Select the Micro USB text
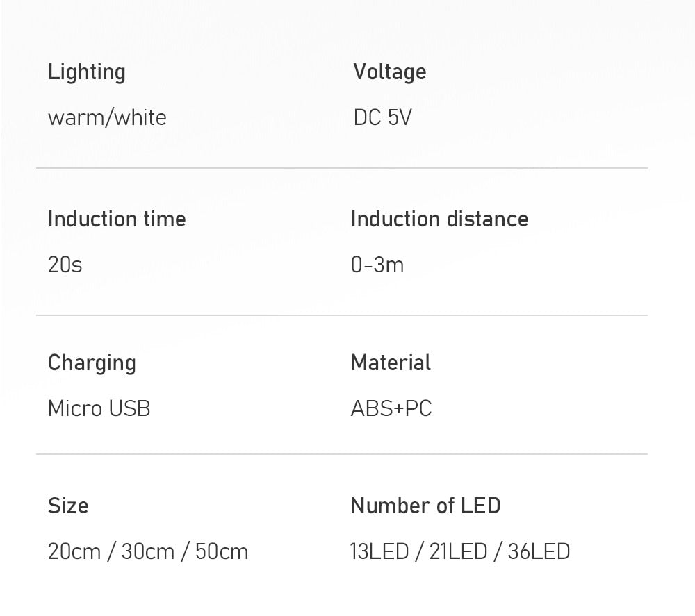Viewport: 695px width, 616px height. click(99, 408)
